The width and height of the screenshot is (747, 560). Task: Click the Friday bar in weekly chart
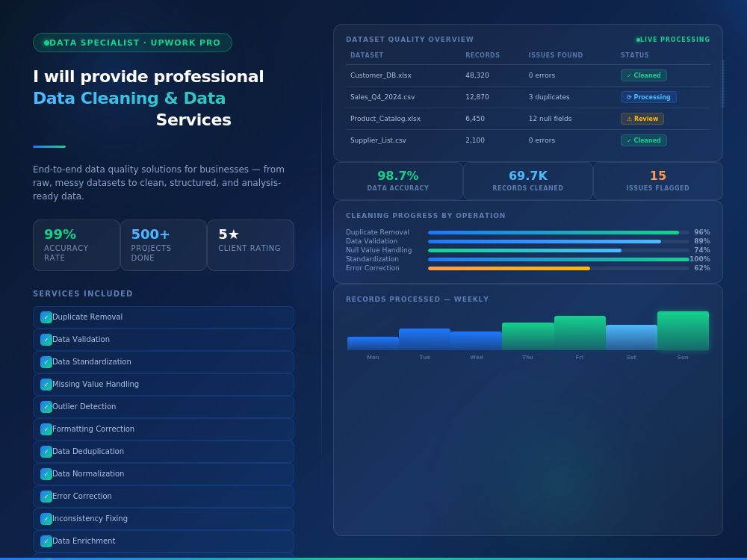(580, 333)
